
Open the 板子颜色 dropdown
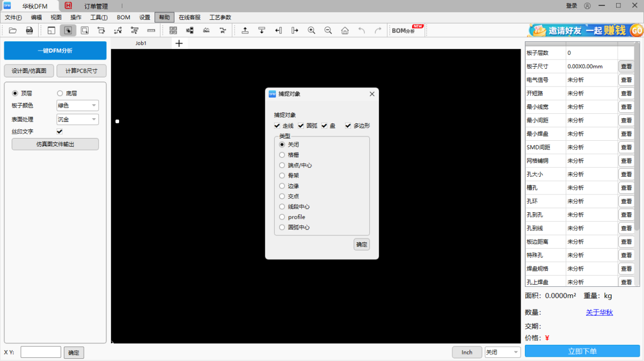77,106
